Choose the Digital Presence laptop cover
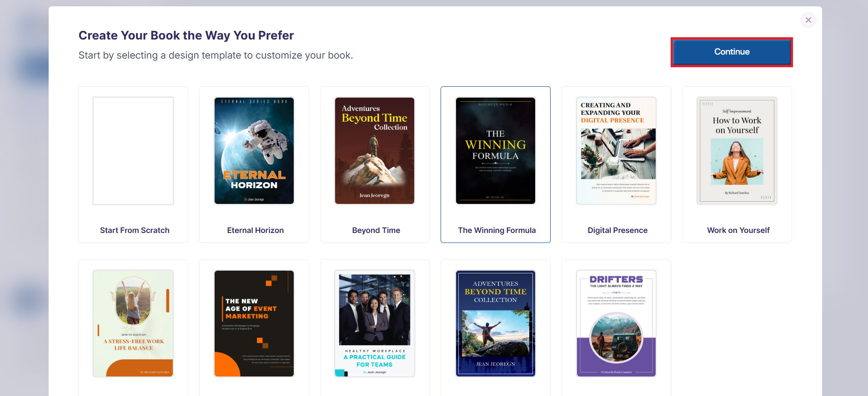The height and width of the screenshot is (396, 868). pyautogui.click(x=616, y=151)
